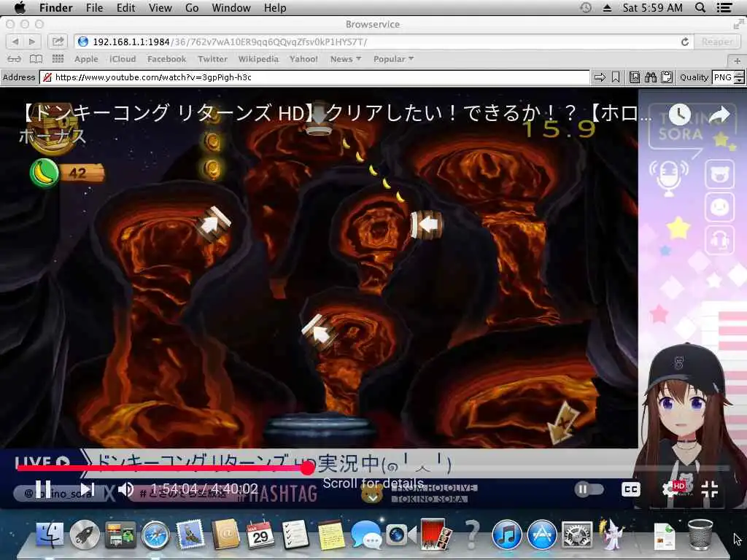The height and width of the screenshot is (560, 747).
Task: Open Find binoculars tool
Action: [651, 77]
